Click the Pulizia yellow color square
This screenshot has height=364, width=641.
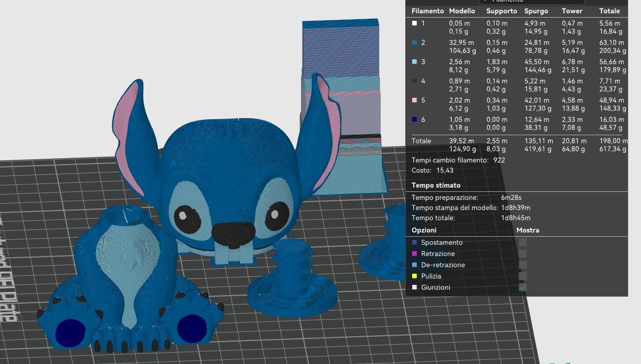pyautogui.click(x=414, y=276)
